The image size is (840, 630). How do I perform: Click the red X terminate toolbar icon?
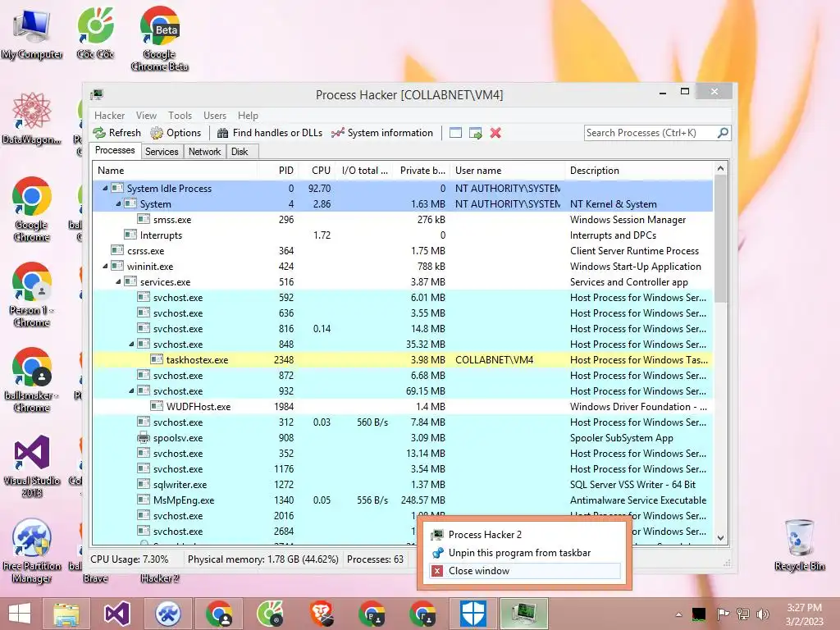point(495,133)
